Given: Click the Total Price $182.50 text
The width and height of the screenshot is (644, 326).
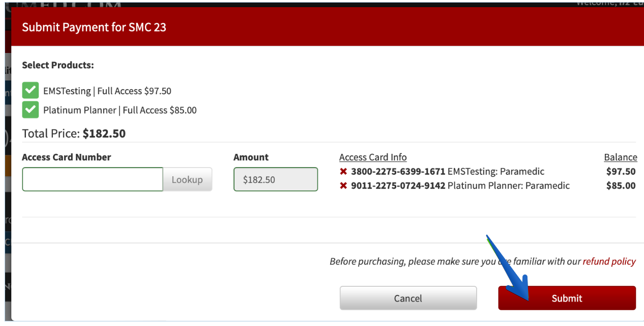Looking at the screenshot, I should [74, 134].
